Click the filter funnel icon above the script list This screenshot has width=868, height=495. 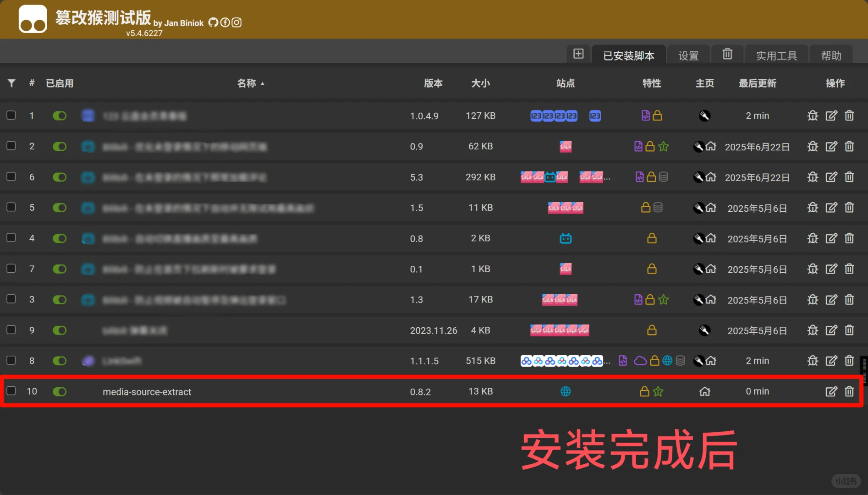pos(11,83)
